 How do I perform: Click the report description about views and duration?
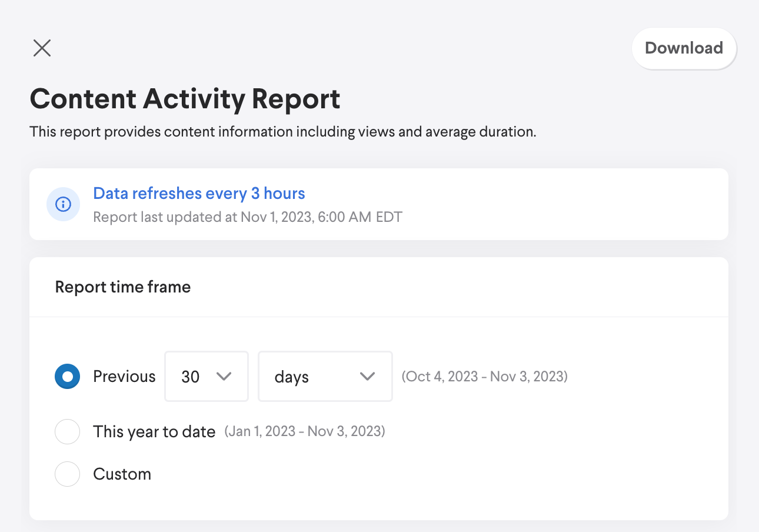pos(282,132)
